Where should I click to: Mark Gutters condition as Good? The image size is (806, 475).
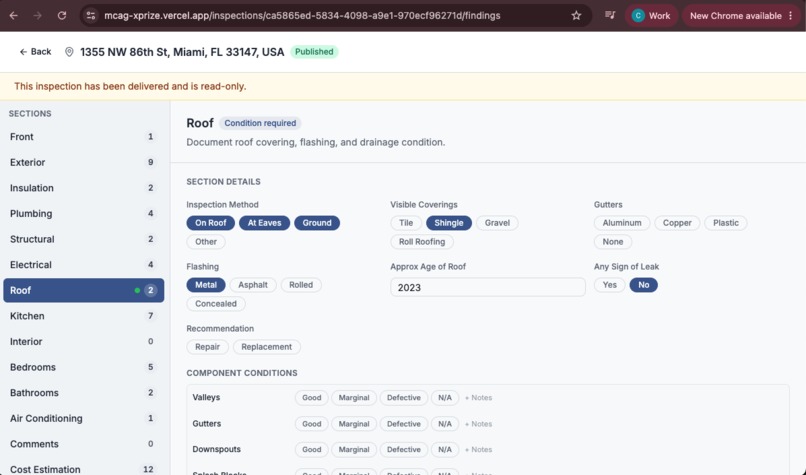point(312,424)
